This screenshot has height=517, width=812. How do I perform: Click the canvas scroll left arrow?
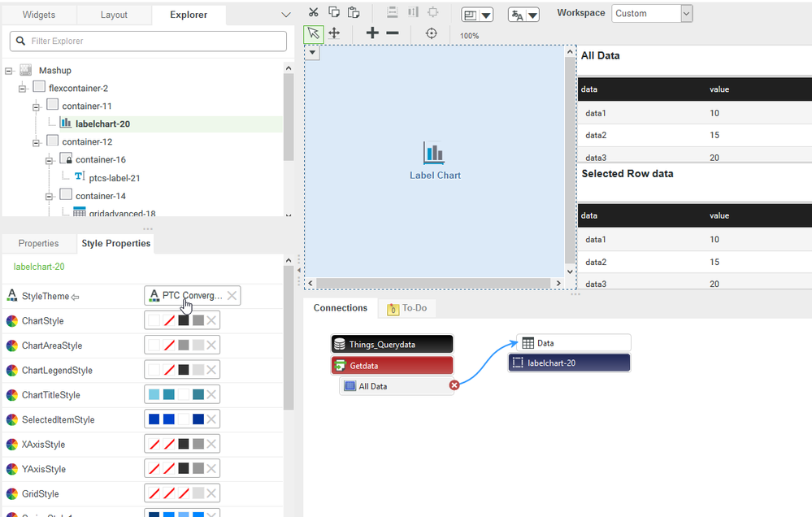(x=310, y=284)
